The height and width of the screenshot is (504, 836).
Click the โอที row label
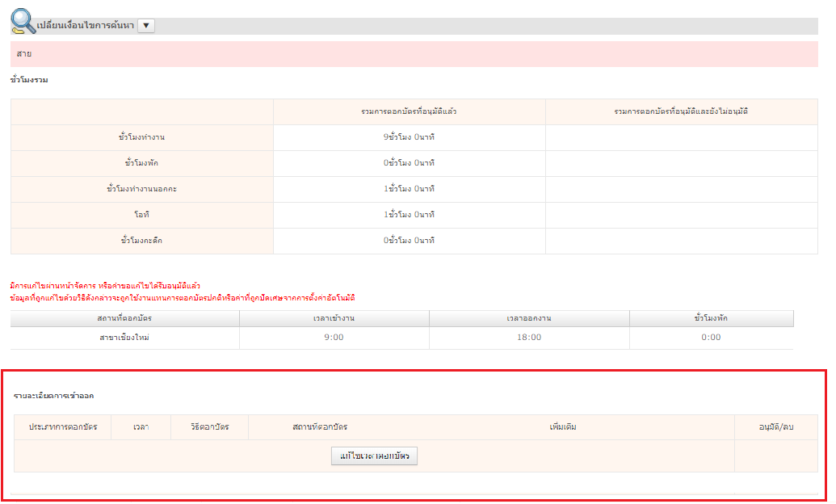(141, 216)
